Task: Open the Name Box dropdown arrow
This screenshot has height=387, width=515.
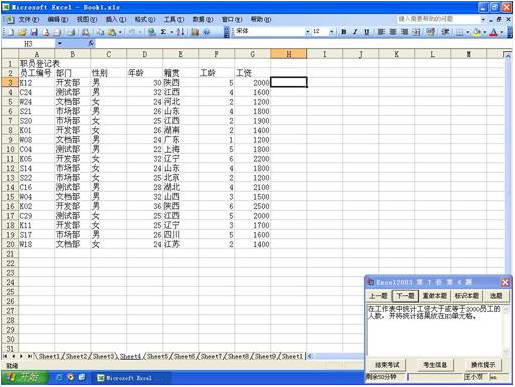Action: pyautogui.click(x=60, y=43)
